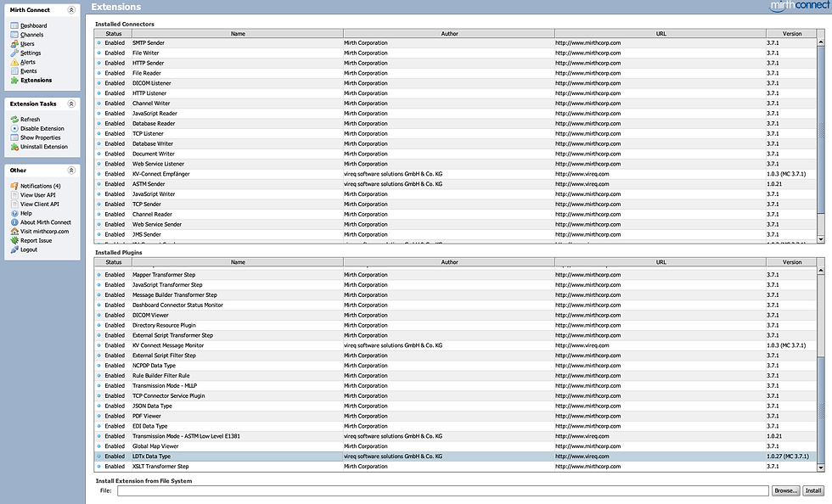
Task: Select the Web Service Listener row
Action: click(456, 164)
